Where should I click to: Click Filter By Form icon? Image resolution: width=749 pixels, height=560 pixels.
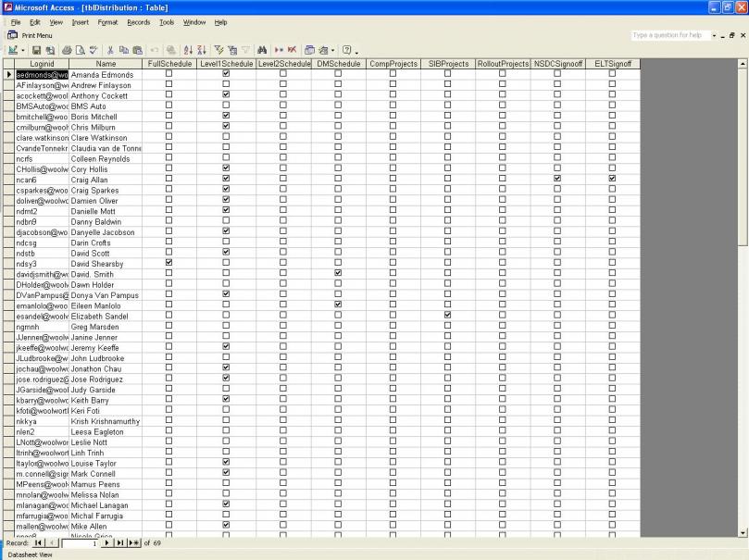coord(232,50)
